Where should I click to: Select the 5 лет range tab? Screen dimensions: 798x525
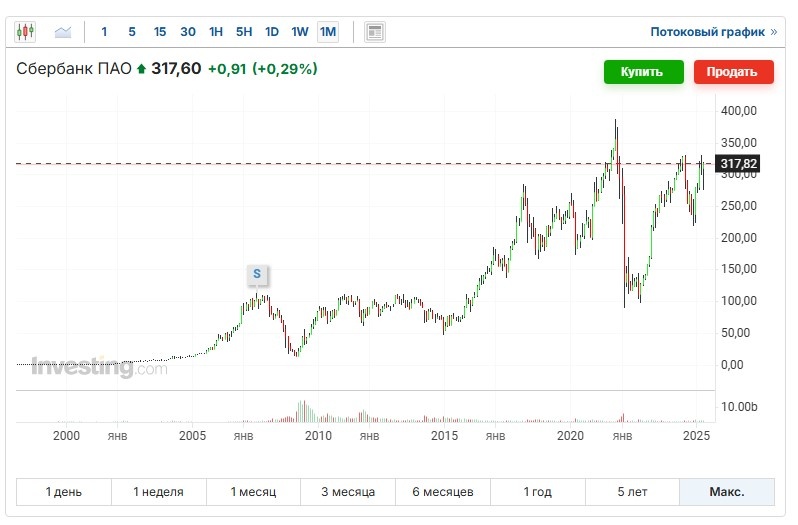pyautogui.click(x=632, y=492)
